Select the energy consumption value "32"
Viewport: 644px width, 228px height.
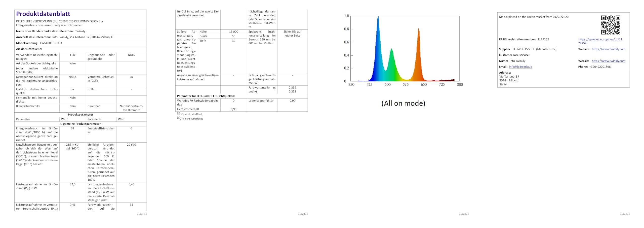(x=72, y=128)
